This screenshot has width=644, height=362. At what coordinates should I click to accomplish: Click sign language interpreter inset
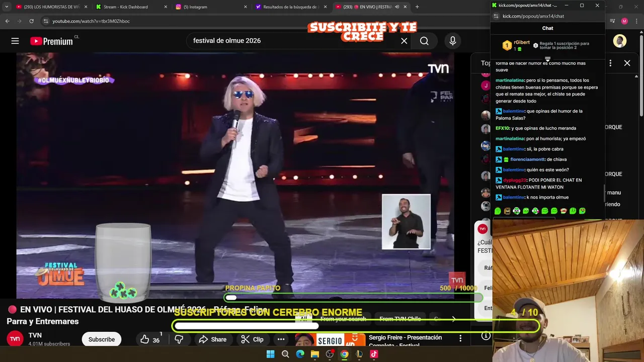[406, 222]
